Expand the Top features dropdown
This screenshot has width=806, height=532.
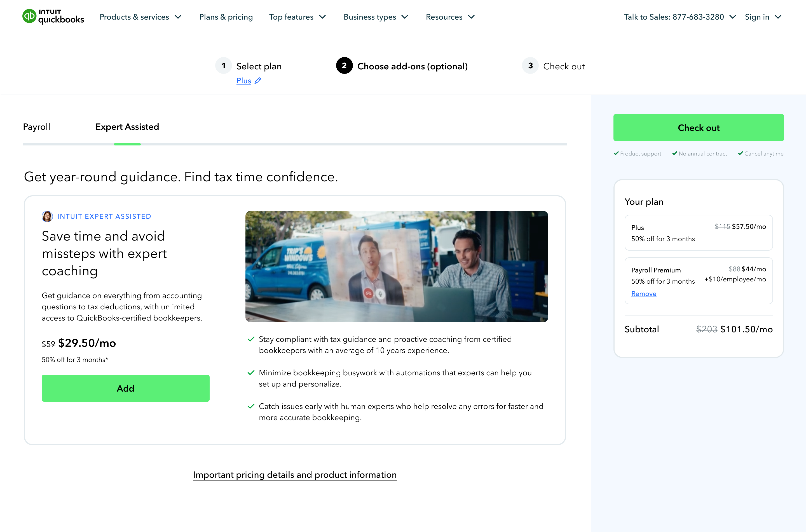point(297,17)
